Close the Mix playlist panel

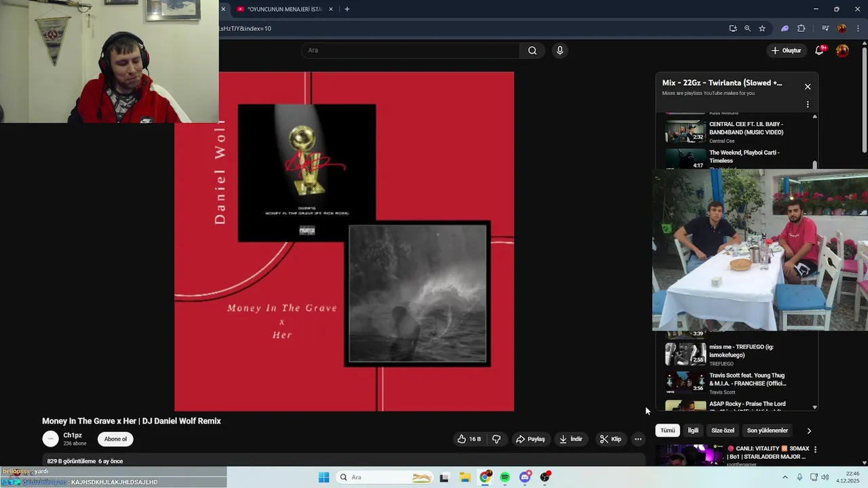(x=808, y=87)
